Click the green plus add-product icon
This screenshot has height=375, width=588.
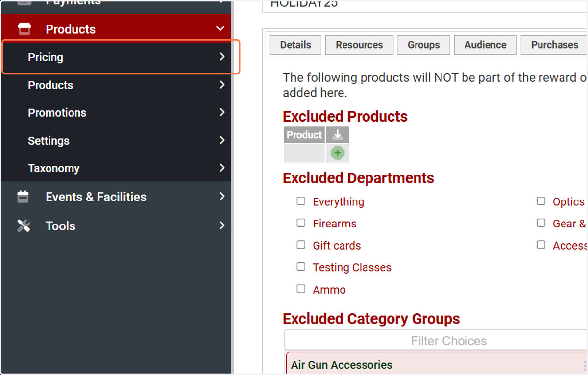click(337, 153)
